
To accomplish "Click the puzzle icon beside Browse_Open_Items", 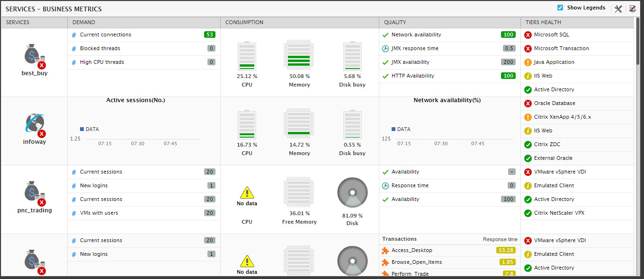I will [x=385, y=262].
